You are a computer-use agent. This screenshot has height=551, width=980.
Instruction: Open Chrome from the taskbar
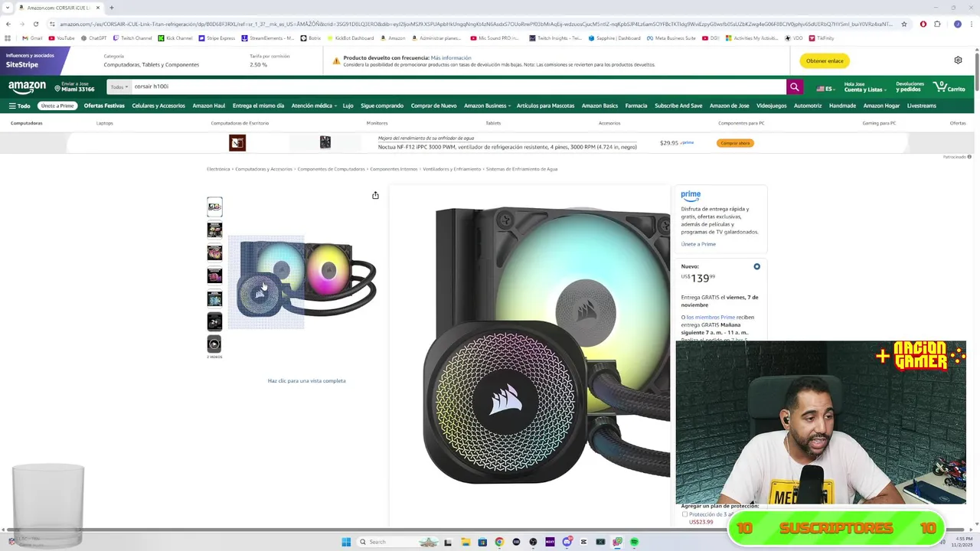point(499,542)
